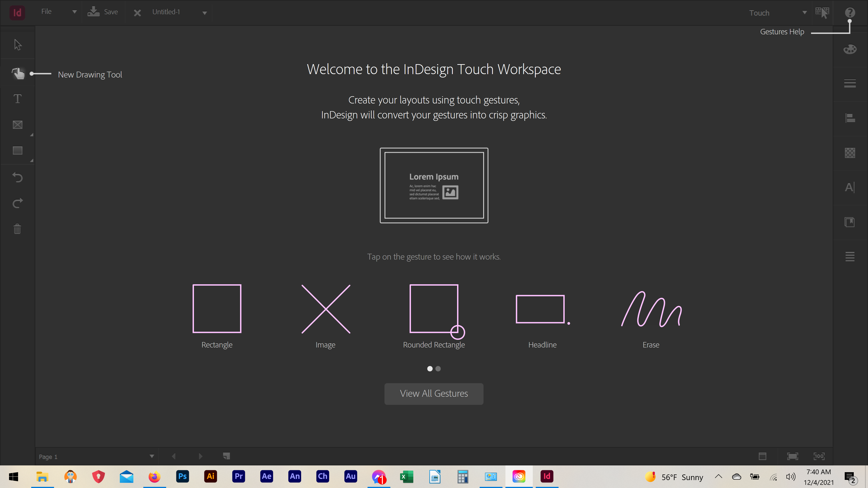
Task: Tap the Rounded Rectangle gesture thumbnail
Action: coord(434,308)
